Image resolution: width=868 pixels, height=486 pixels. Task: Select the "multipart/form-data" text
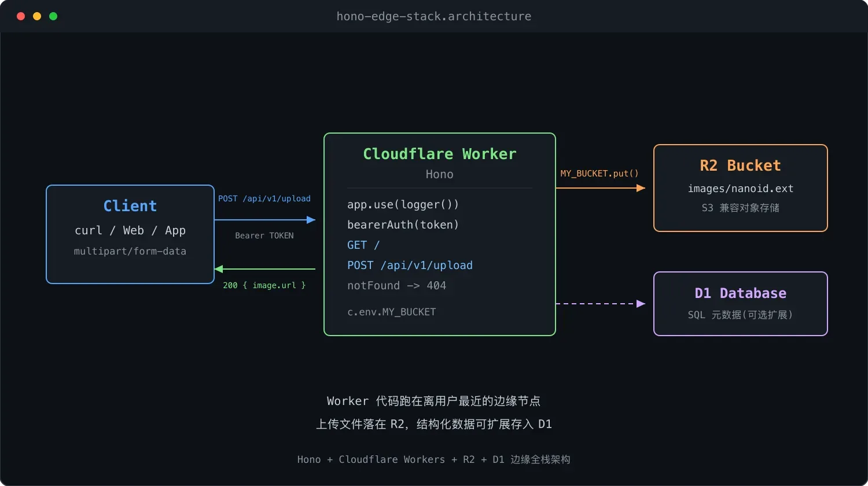pyautogui.click(x=130, y=251)
